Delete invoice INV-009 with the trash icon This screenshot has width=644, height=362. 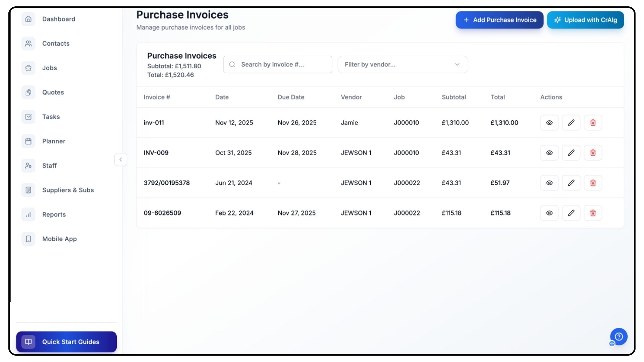point(593,153)
